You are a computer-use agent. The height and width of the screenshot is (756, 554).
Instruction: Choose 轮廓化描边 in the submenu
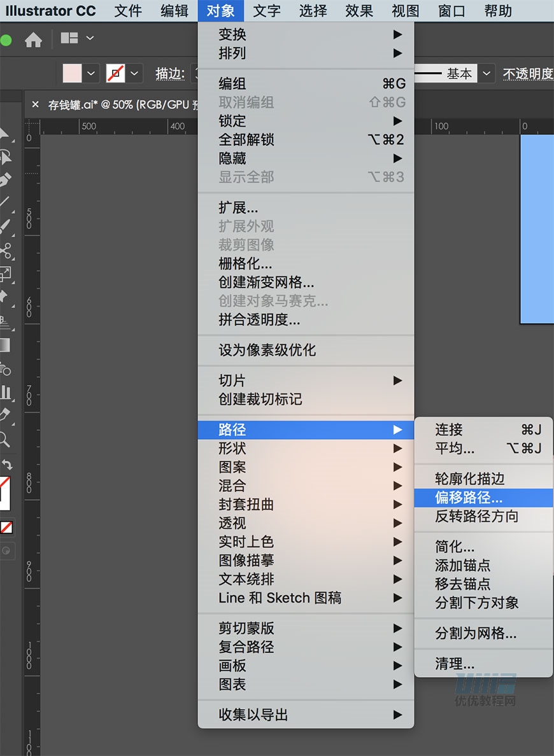tap(469, 479)
